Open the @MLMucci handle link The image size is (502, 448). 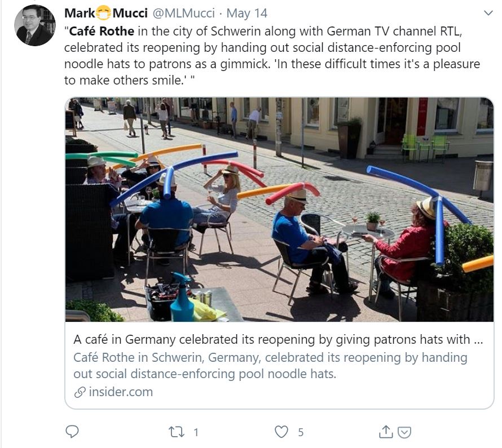pos(183,13)
